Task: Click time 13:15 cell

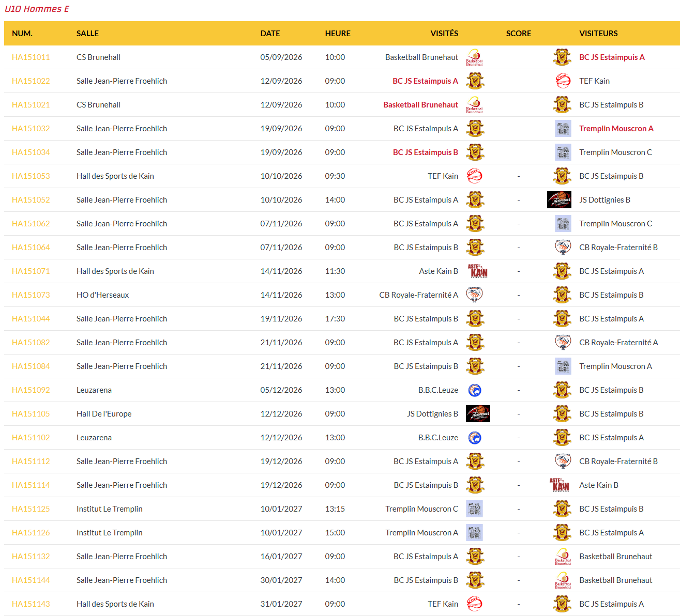Action: point(335,509)
